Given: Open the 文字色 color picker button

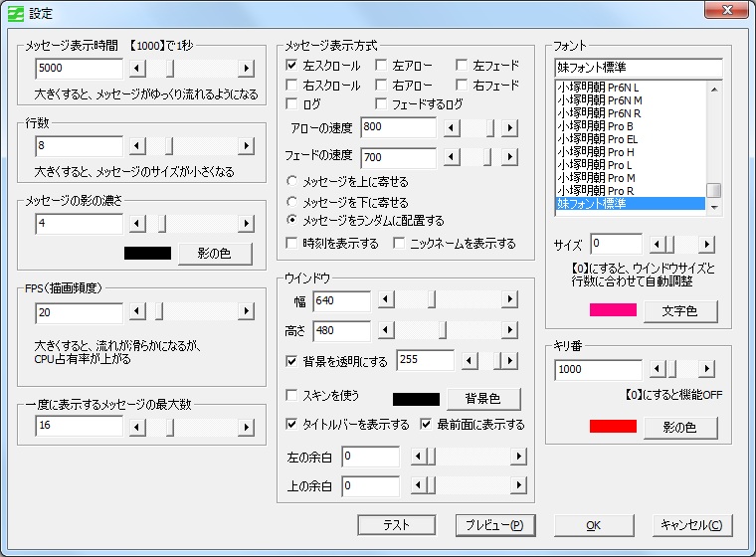Looking at the screenshot, I should pos(680,311).
